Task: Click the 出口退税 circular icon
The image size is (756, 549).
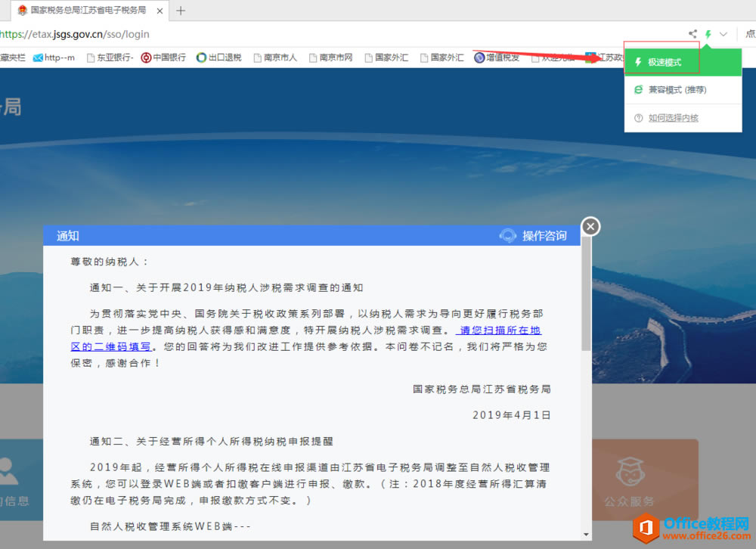Action: (201, 58)
